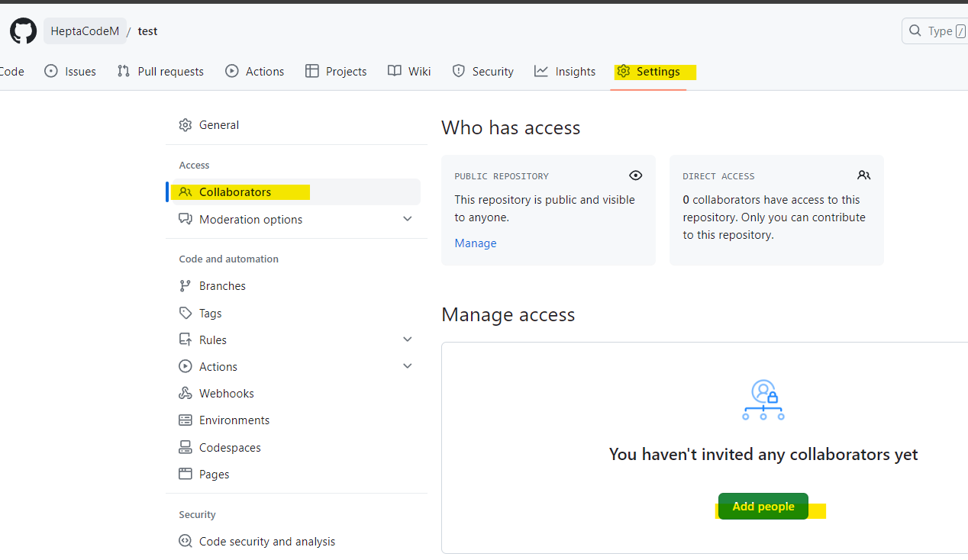Click the "DIRECT ACCESS" card label

(718, 176)
